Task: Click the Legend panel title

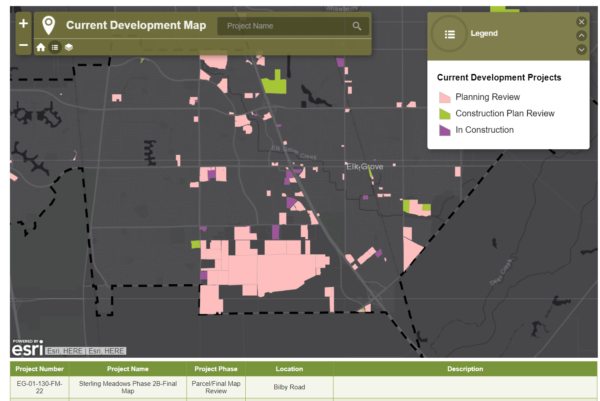Action: pos(484,34)
